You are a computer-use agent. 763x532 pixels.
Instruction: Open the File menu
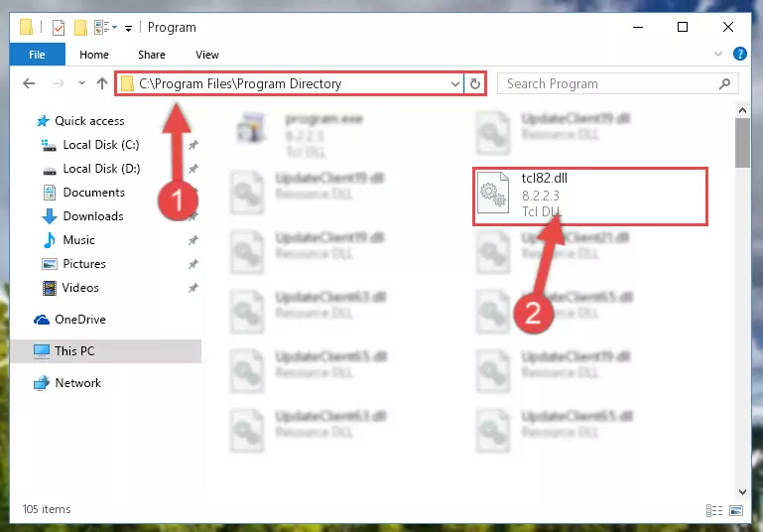[x=37, y=55]
